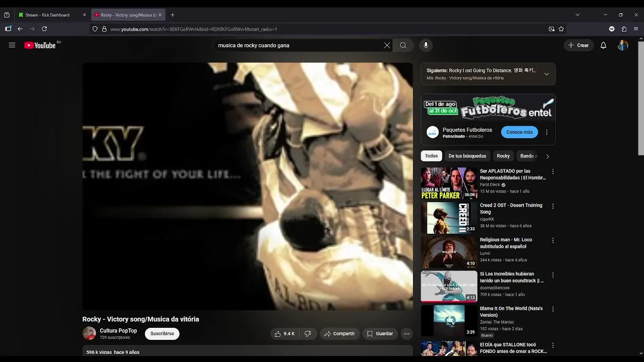Image resolution: width=644 pixels, height=362 pixels.
Task: Click the Crear button
Action: click(x=578, y=45)
